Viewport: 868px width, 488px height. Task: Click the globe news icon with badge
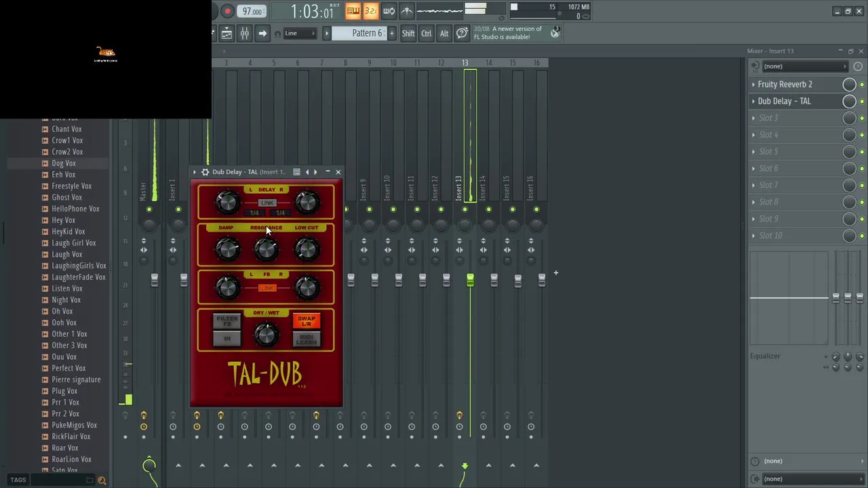[x=555, y=32]
